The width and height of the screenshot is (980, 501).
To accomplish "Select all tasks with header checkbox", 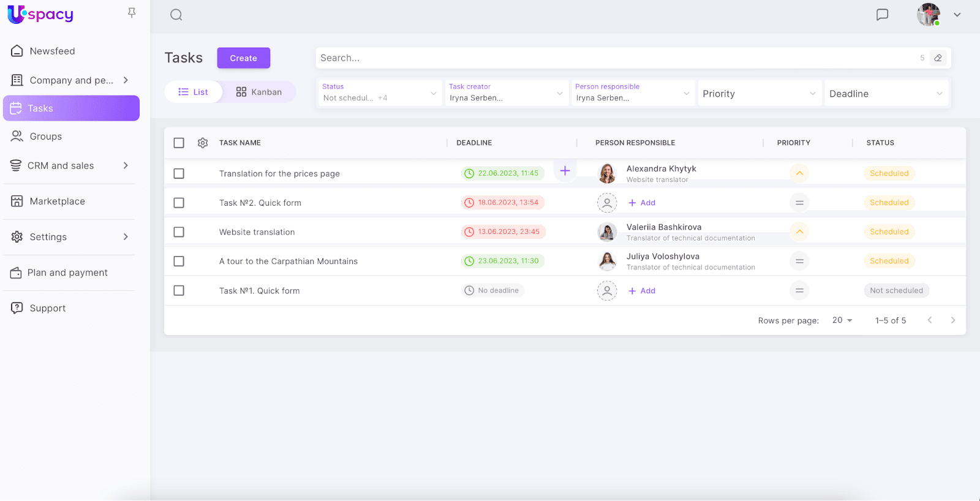I will tap(179, 143).
